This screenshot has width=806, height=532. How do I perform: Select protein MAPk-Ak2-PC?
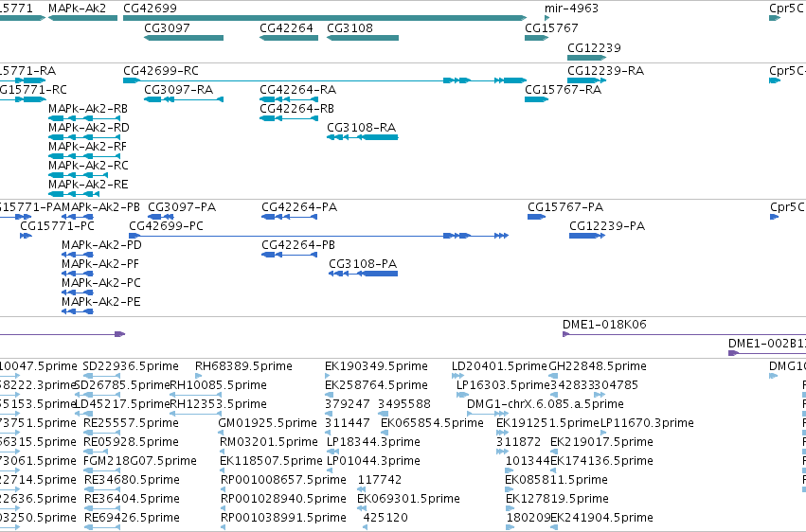point(78,293)
